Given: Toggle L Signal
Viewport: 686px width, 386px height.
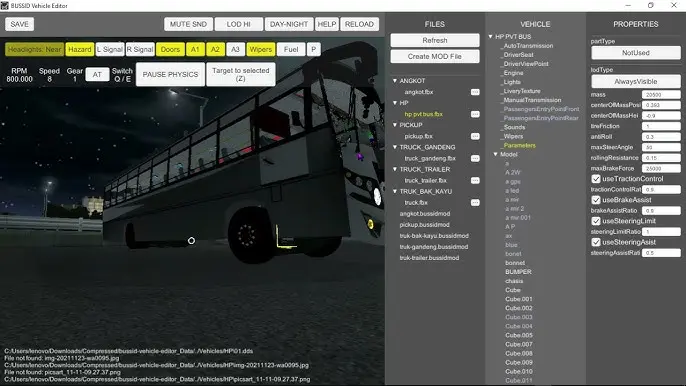Looking at the screenshot, I should (109, 49).
